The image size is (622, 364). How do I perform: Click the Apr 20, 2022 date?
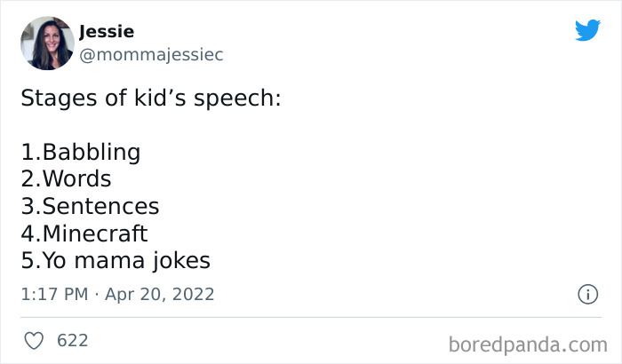click(x=162, y=294)
